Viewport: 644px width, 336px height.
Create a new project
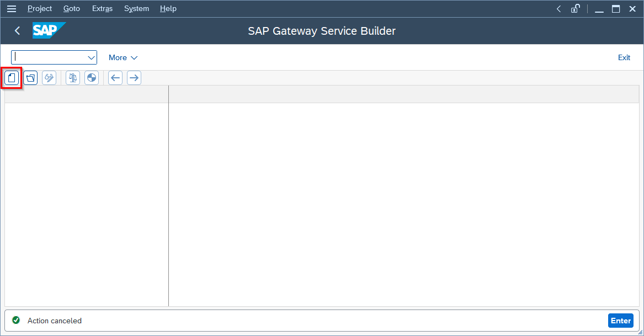pos(12,77)
